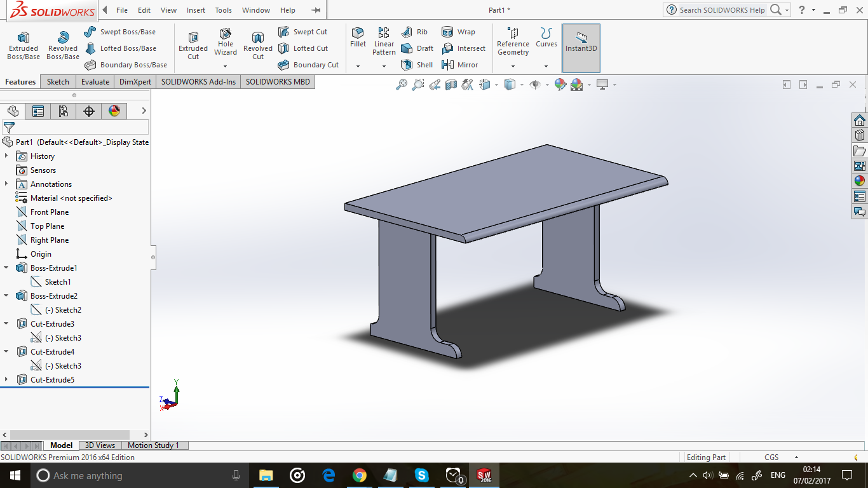This screenshot has height=488, width=868.
Task: Open the DimXpertManager tab icon
Action: [89, 111]
